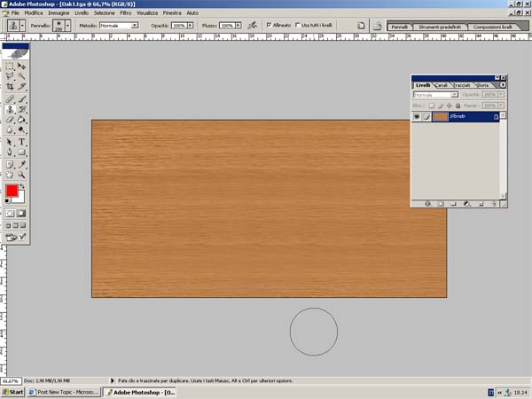
Task: Click the airbrush icon in options bar
Action: click(253, 26)
